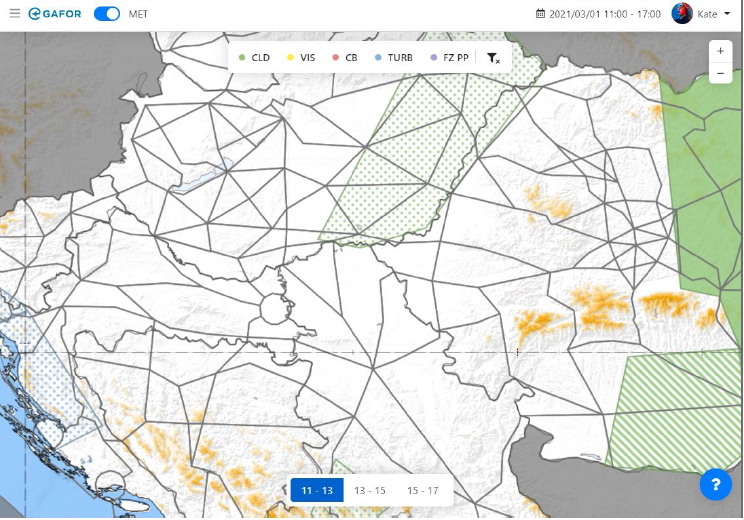Image resolution: width=744 pixels, height=520 pixels.
Task: Click the blue TURB dot swatch
Action: (378, 57)
